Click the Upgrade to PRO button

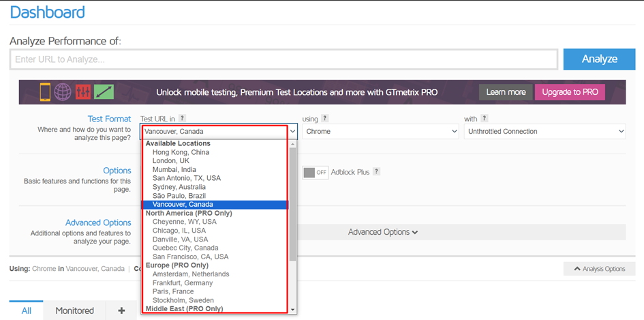570,92
